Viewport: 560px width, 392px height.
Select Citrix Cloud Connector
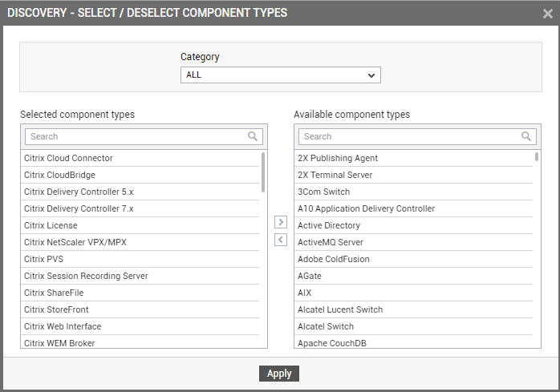(x=141, y=158)
